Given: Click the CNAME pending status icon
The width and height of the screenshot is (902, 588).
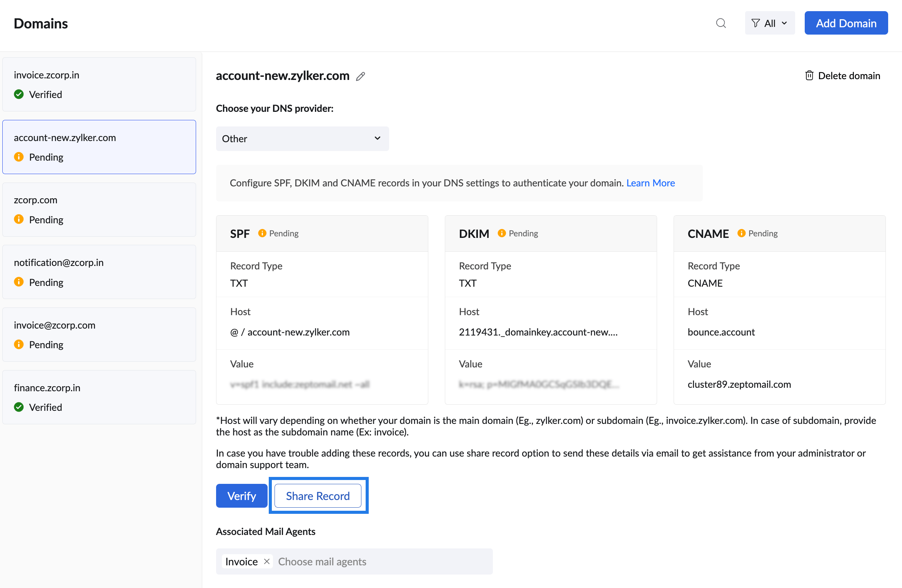Looking at the screenshot, I should (x=741, y=233).
